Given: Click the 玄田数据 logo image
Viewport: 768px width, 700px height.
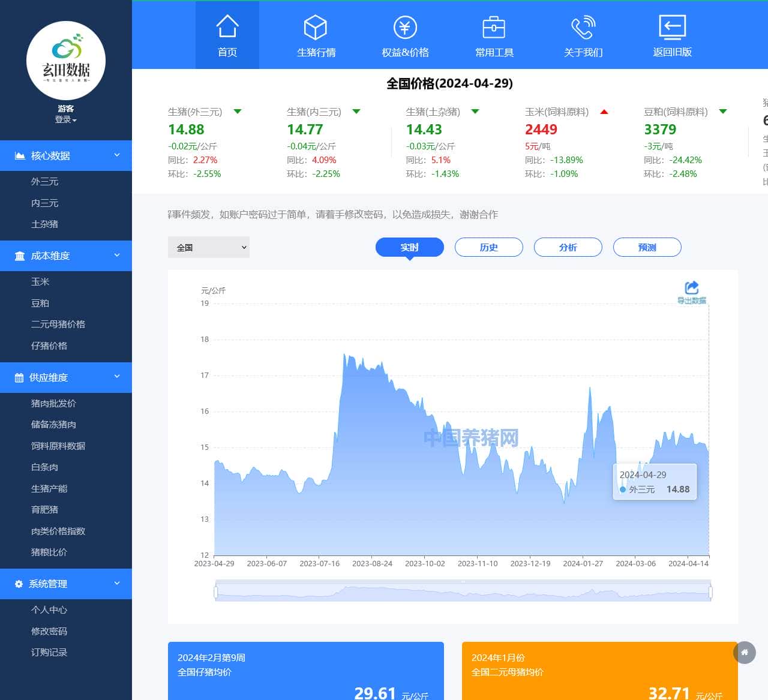Looking at the screenshot, I should click(x=66, y=61).
